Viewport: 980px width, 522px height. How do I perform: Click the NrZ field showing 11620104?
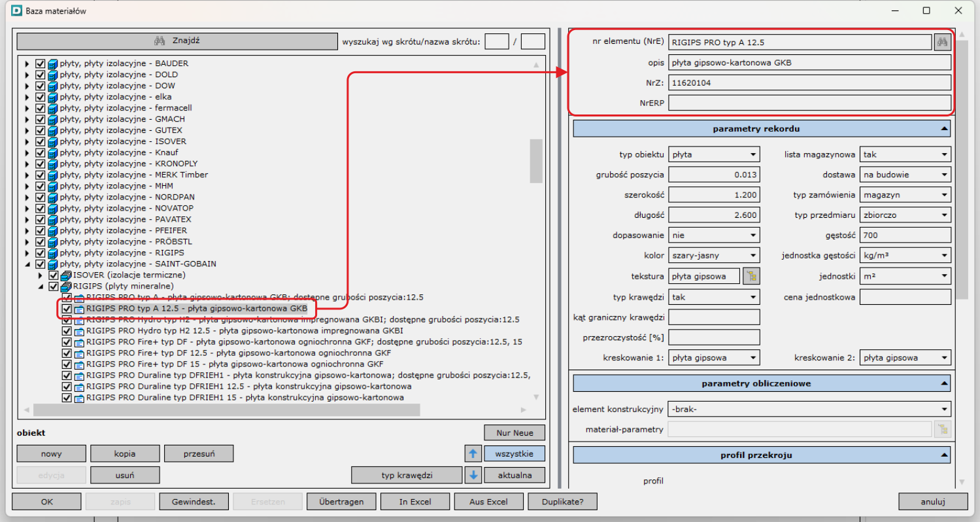click(809, 82)
